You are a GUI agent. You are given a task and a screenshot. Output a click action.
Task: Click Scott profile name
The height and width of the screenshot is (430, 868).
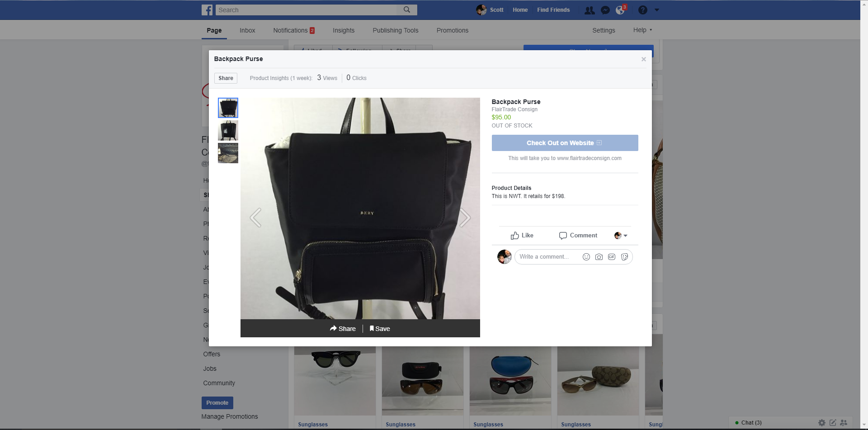(496, 10)
